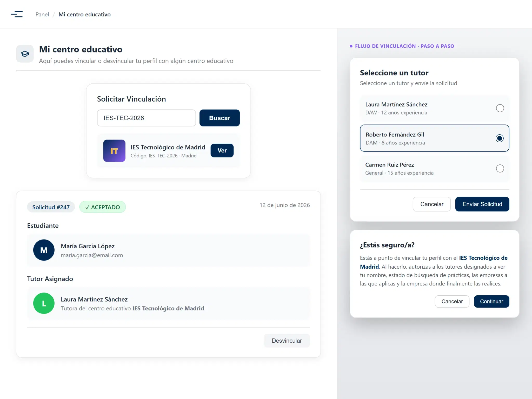The image size is (532, 399).
Task: Cancel the tutor selection dialog
Action: (432, 204)
